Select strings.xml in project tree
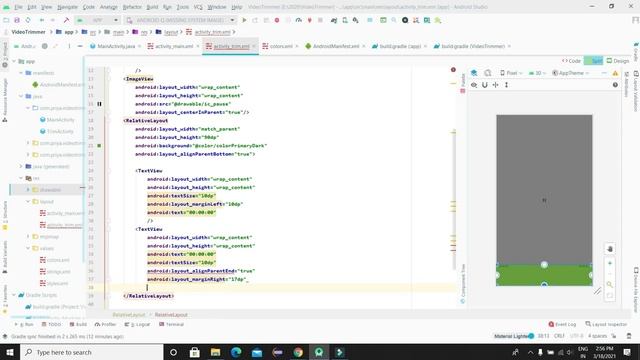Screen dimensions: 640x360 pyautogui.click(x=55, y=271)
